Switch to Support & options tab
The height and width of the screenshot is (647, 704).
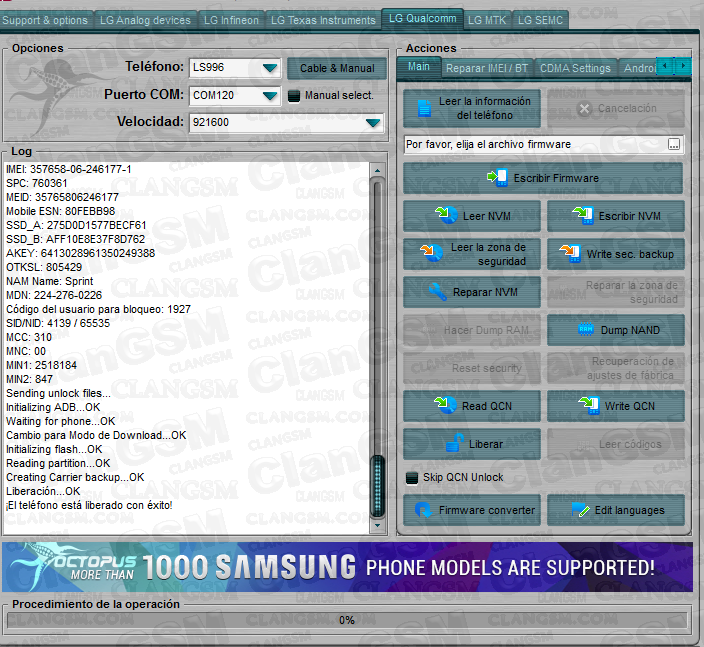pyautogui.click(x=45, y=20)
